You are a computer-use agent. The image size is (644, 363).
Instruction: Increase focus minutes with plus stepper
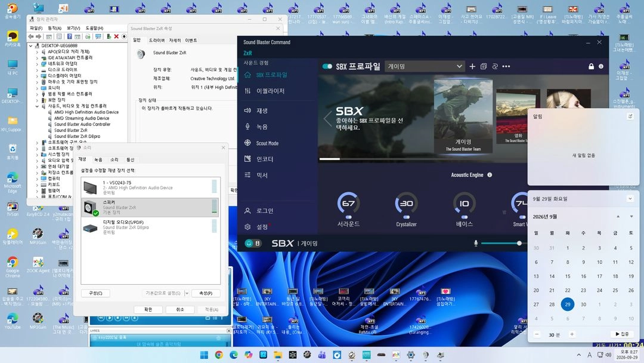572,334
